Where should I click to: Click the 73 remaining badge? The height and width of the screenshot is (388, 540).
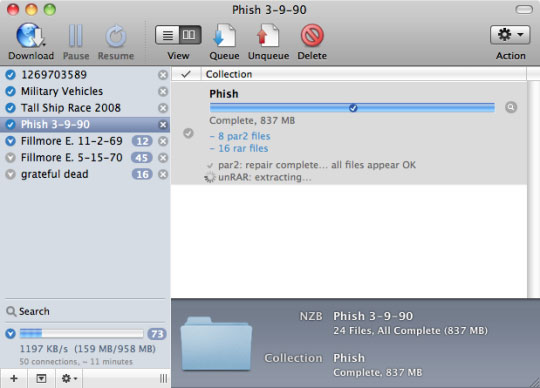point(157,334)
